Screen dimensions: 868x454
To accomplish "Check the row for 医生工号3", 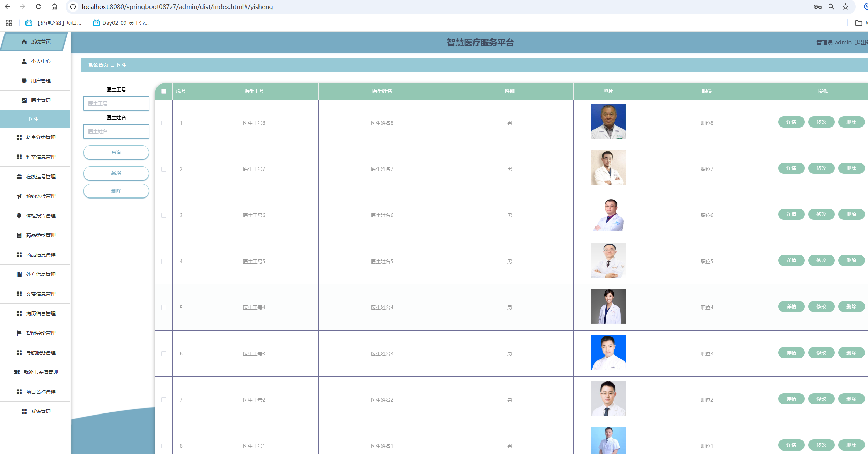I will click(x=164, y=354).
